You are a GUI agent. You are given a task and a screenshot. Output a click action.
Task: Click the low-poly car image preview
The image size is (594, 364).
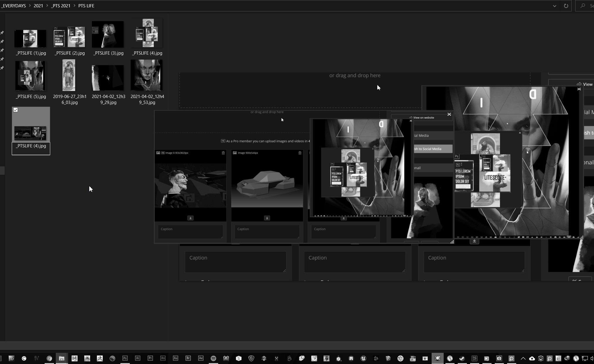coord(267,186)
